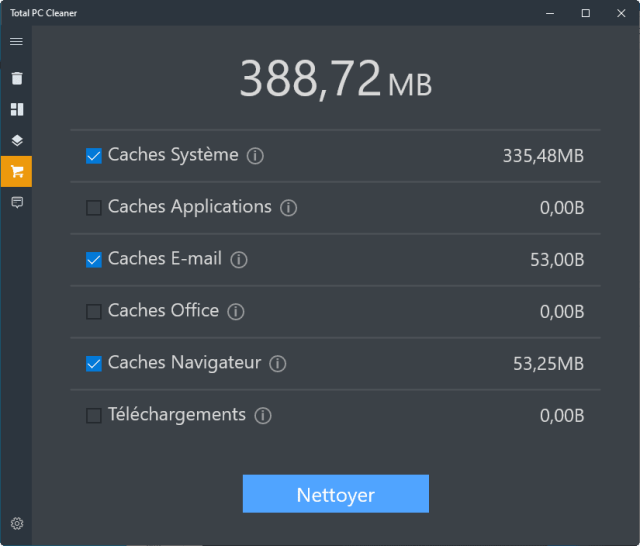Show info for Caches E-mail

pyautogui.click(x=239, y=260)
